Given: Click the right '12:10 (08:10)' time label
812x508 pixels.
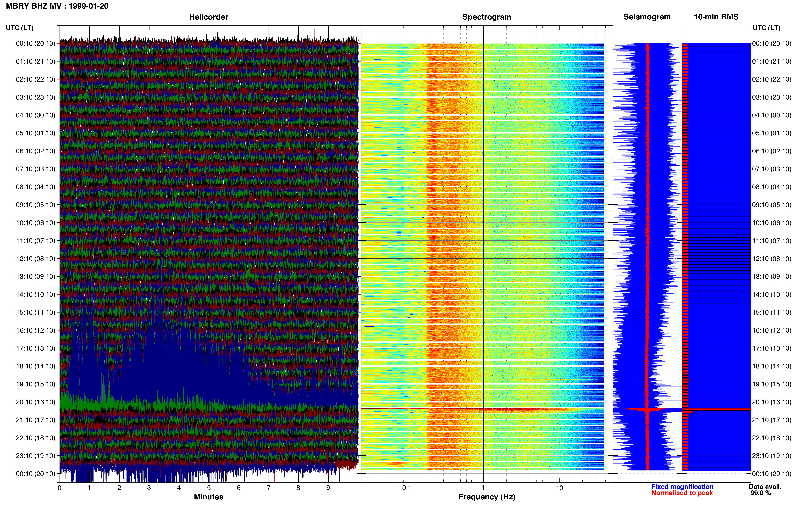Looking at the screenshot, I should click(x=772, y=259).
